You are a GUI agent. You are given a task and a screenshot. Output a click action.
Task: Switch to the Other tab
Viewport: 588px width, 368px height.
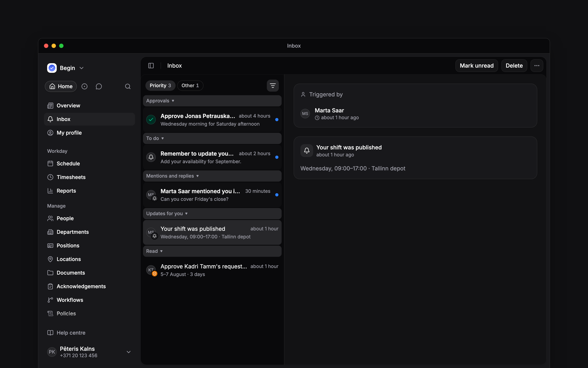point(190,86)
